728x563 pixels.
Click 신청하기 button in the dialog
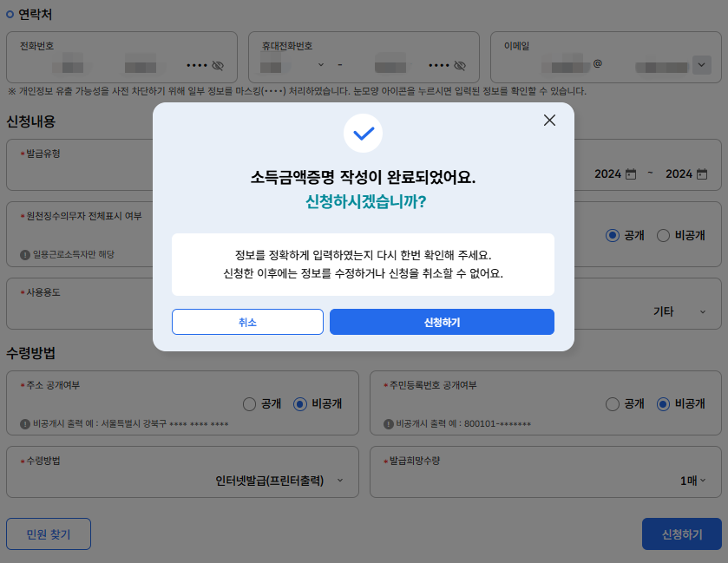tap(442, 322)
